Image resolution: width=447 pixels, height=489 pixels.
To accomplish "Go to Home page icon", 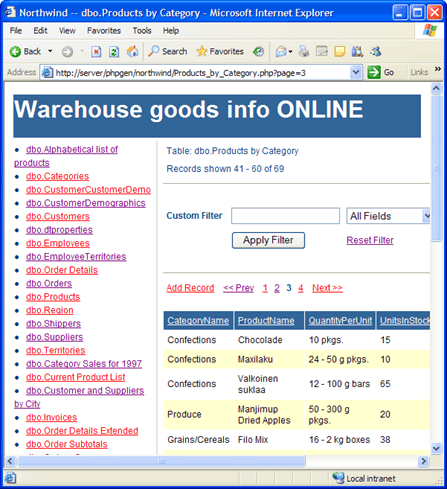I will click(x=132, y=51).
